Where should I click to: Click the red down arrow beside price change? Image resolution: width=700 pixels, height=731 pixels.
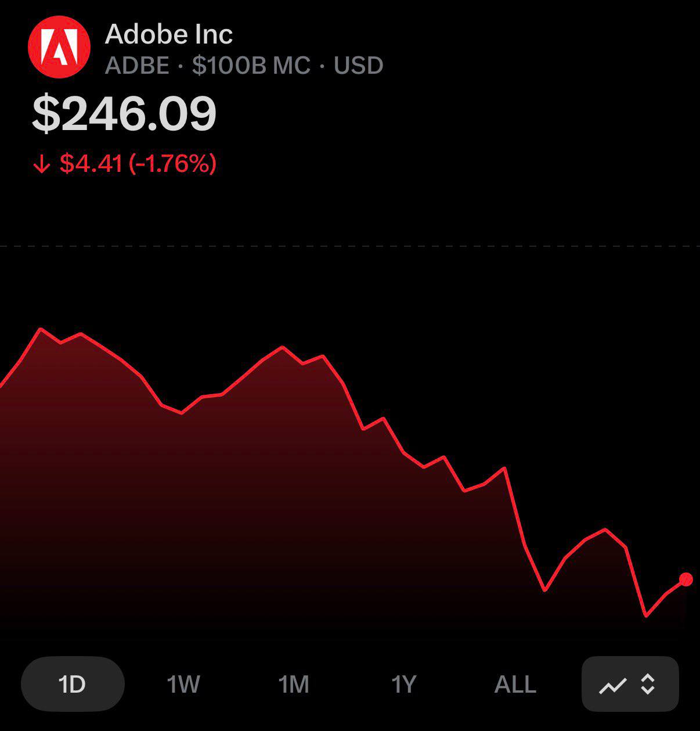pos(42,165)
